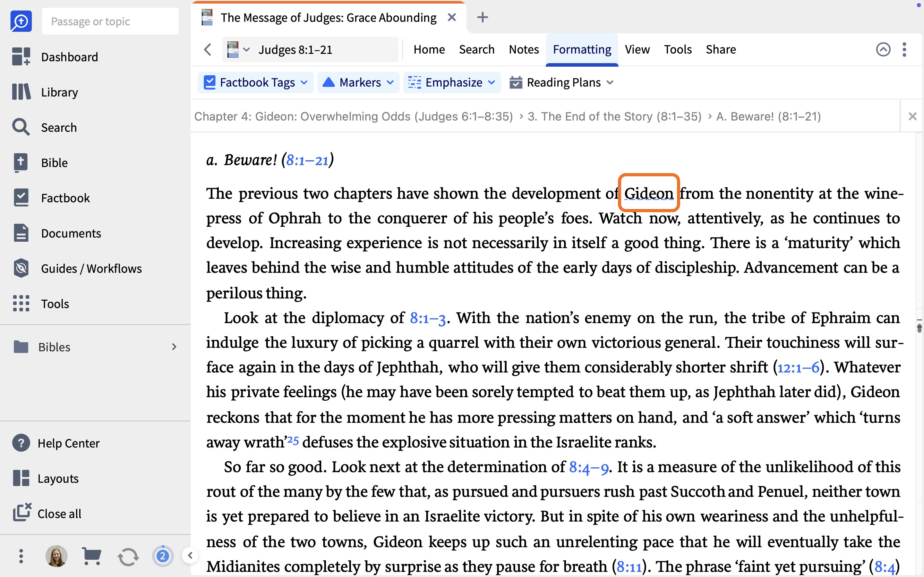The width and height of the screenshot is (924, 577).
Task: Expand the Reading Plans dropdown
Action: 561,82
